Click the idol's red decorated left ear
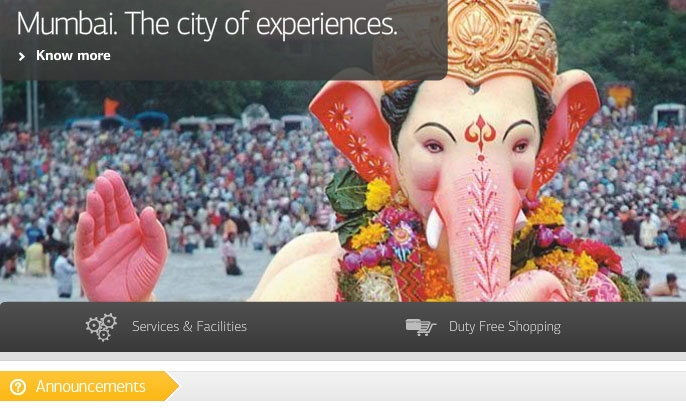 pyautogui.click(x=352, y=129)
